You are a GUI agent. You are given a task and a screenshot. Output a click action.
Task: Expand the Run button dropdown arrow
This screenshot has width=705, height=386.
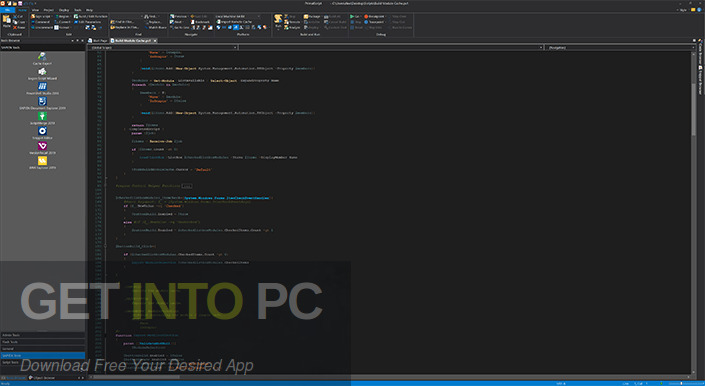278,30
